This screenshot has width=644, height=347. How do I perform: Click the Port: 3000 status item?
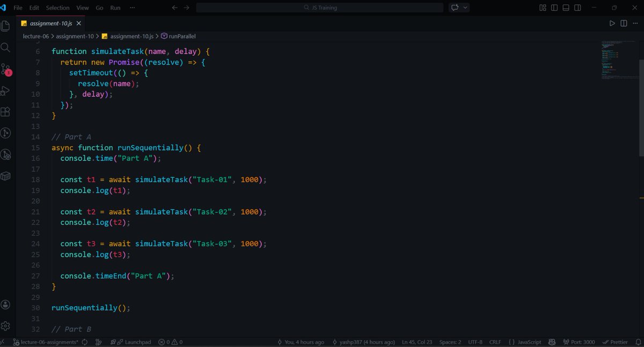579,342
